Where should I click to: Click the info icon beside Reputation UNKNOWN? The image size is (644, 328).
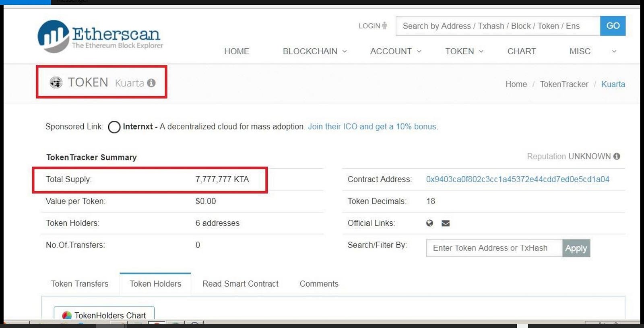(x=617, y=156)
